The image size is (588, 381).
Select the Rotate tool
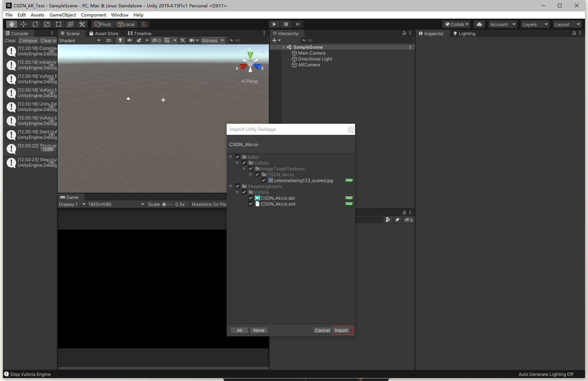35,24
